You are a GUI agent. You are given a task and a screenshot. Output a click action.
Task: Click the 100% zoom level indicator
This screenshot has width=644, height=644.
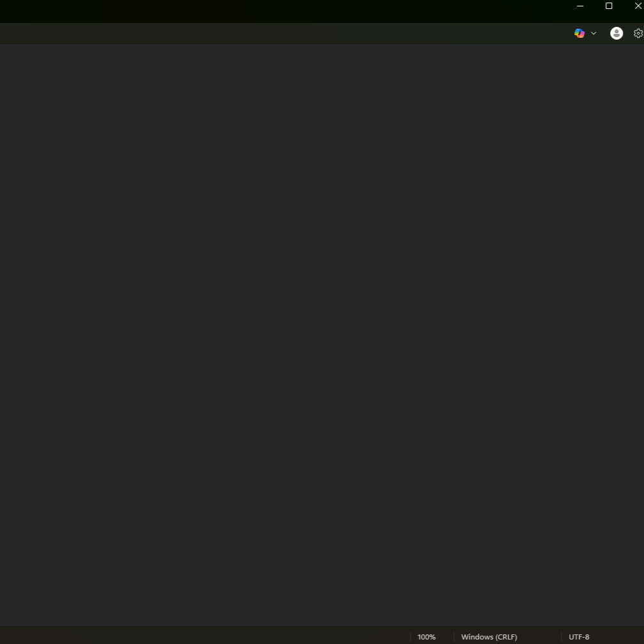pyautogui.click(x=427, y=636)
